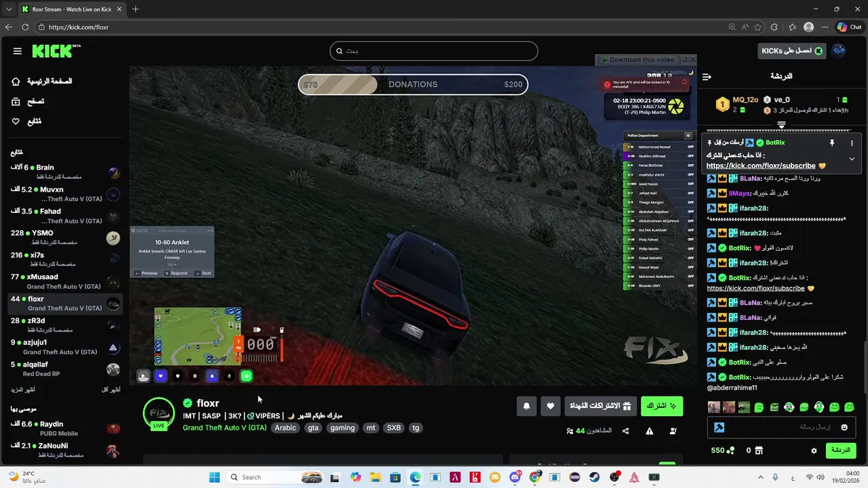Open the emoji picker in chat input
The image size is (868, 488).
(x=844, y=427)
